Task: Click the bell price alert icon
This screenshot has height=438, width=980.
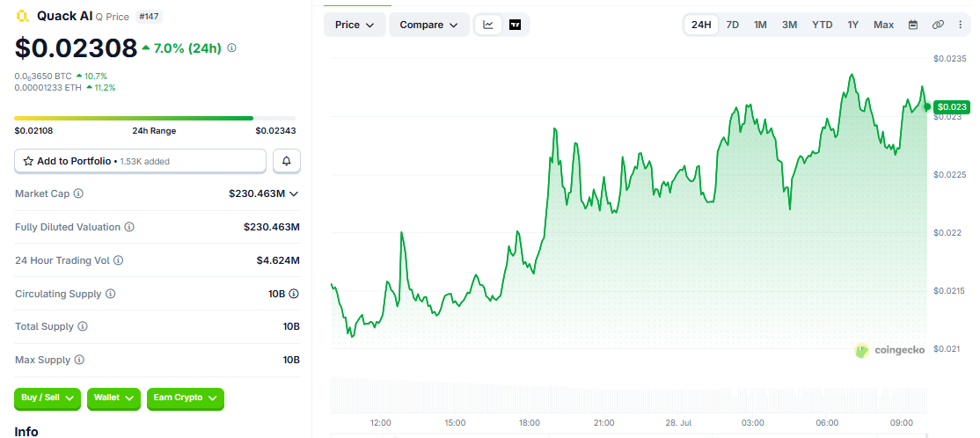Action: (x=287, y=161)
